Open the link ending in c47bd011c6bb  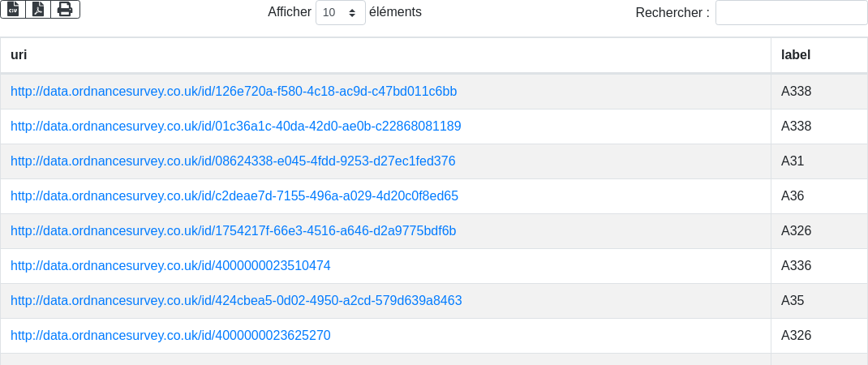tap(234, 92)
